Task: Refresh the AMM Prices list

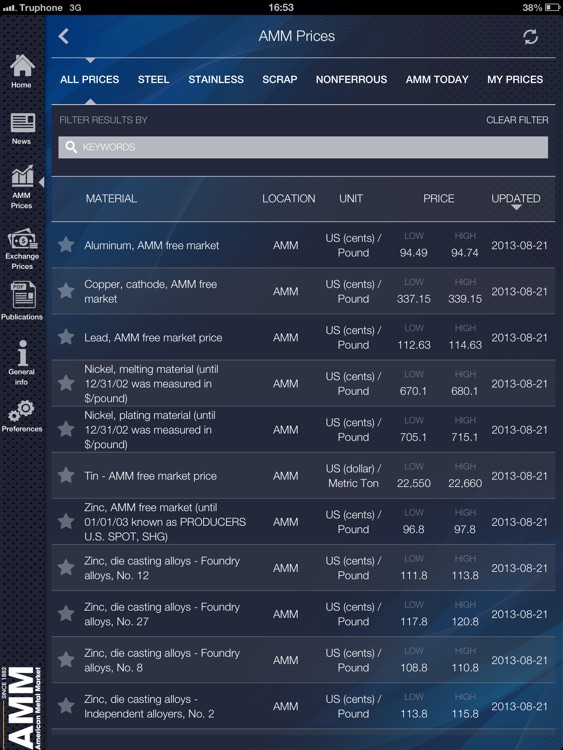Action: point(530,37)
